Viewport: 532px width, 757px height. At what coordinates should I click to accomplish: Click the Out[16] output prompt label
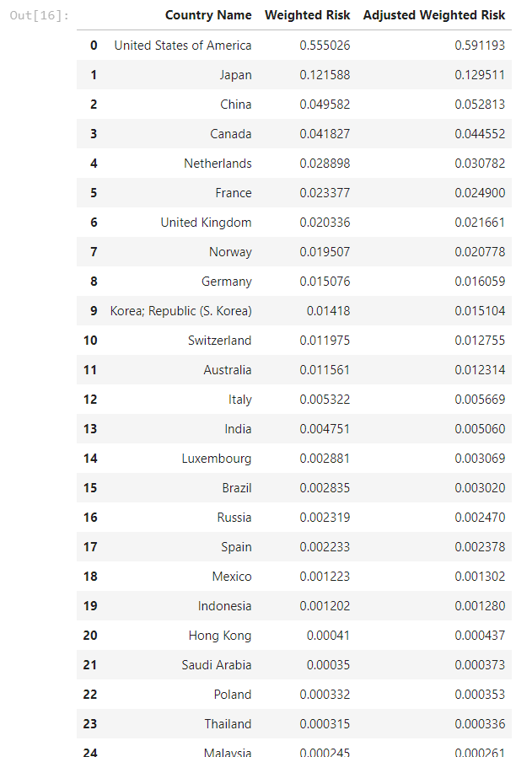tap(40, 15)
